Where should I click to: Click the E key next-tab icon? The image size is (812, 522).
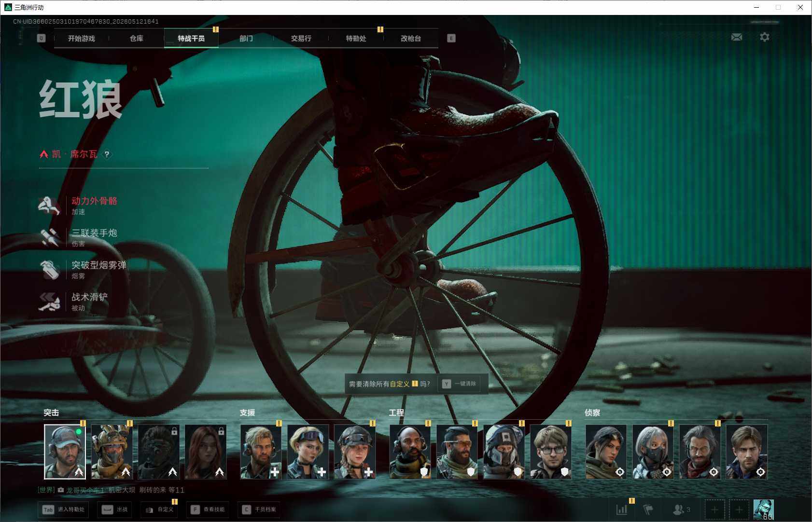point(451,38)
